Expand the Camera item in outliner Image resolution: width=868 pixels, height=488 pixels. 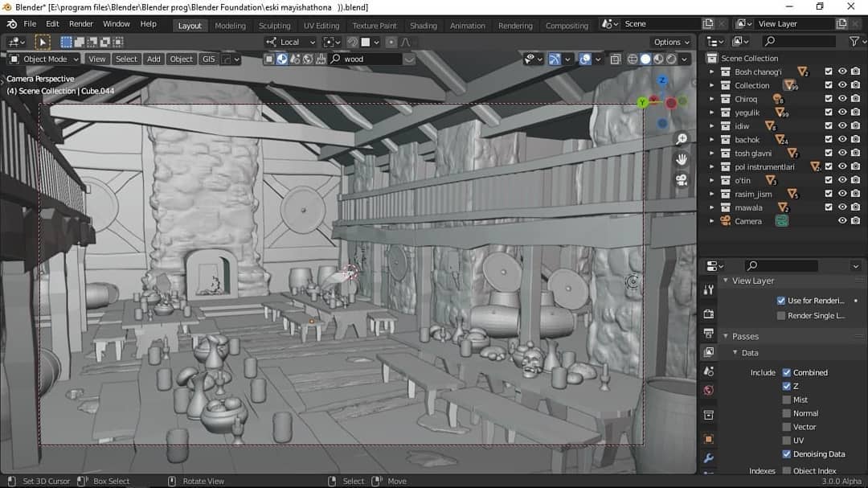click(712, 221)
